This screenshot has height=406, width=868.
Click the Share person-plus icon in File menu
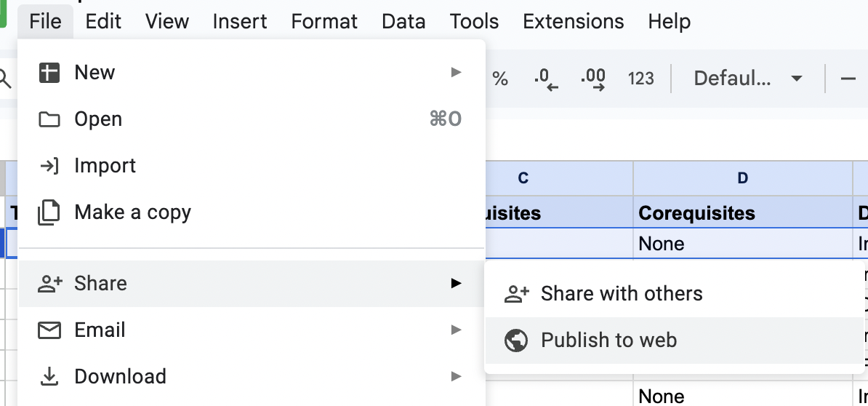pyautogui.click(x=50, y=284)
